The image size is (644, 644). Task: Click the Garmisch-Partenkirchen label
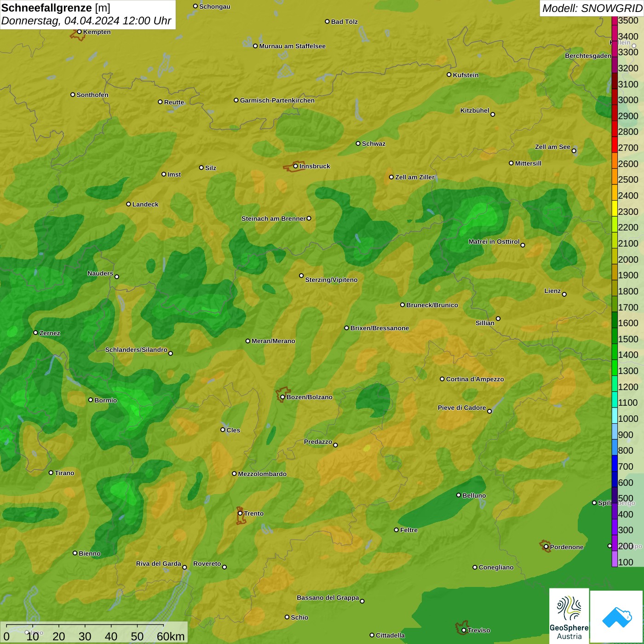277,100
